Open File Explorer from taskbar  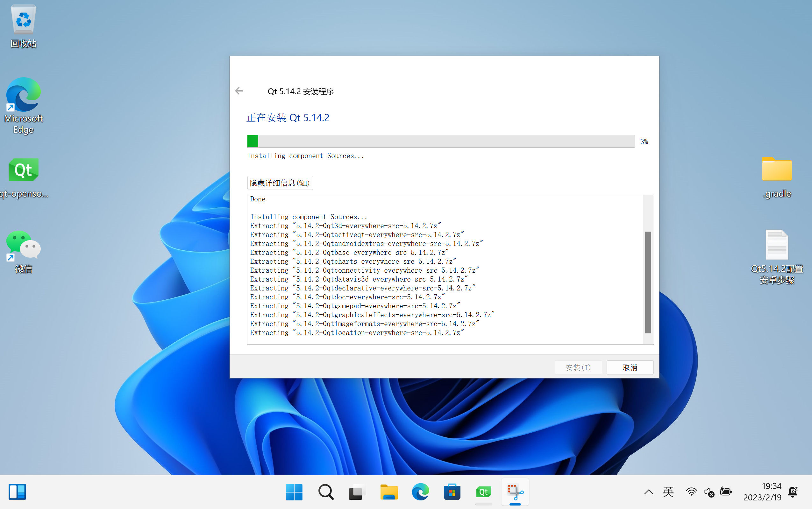pos(389,492)
